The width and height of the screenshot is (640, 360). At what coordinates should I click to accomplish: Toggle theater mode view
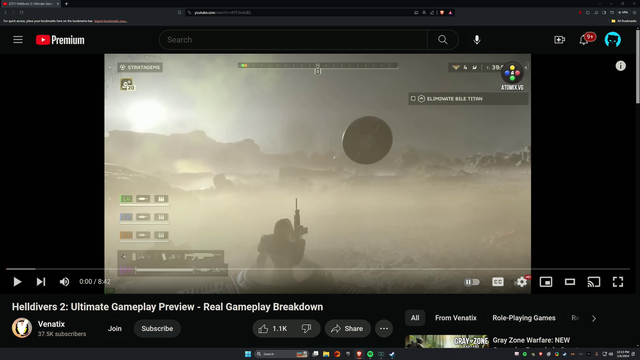[x=570, y=282]
